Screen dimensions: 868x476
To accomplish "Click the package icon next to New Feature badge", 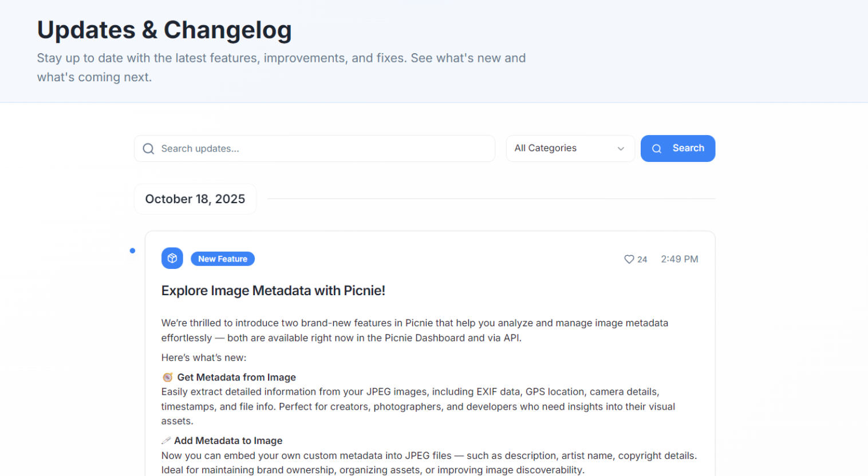I will coord(172,258).
